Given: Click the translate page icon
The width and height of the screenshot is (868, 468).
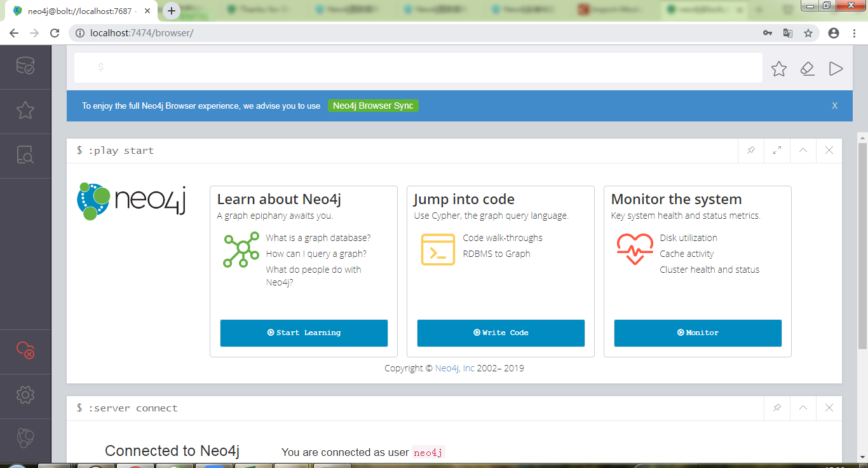Looking at the screenshot, I should (788, 33).
